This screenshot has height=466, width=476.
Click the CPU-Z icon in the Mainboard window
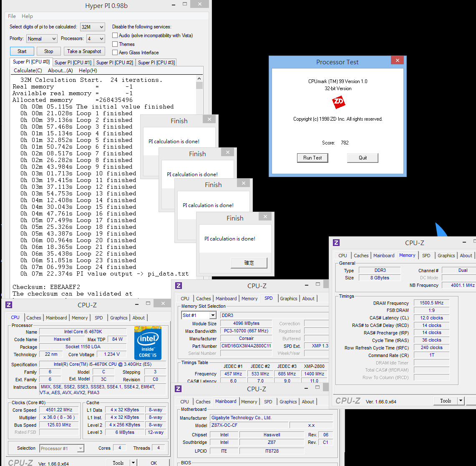pos(179,389)
